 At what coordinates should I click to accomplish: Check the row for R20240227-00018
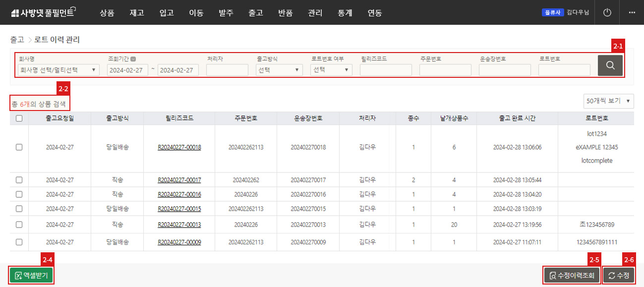(19, 147)
